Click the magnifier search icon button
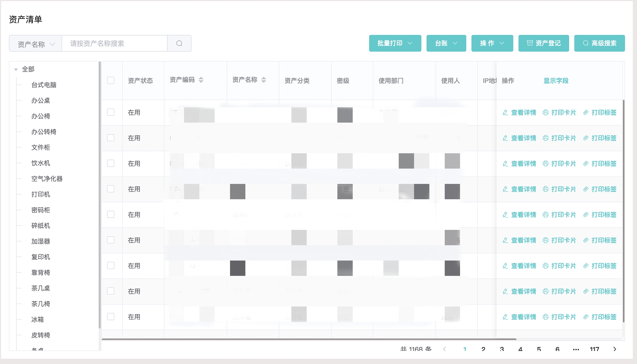This screenshot has width=637, height=364. [179, 43]
